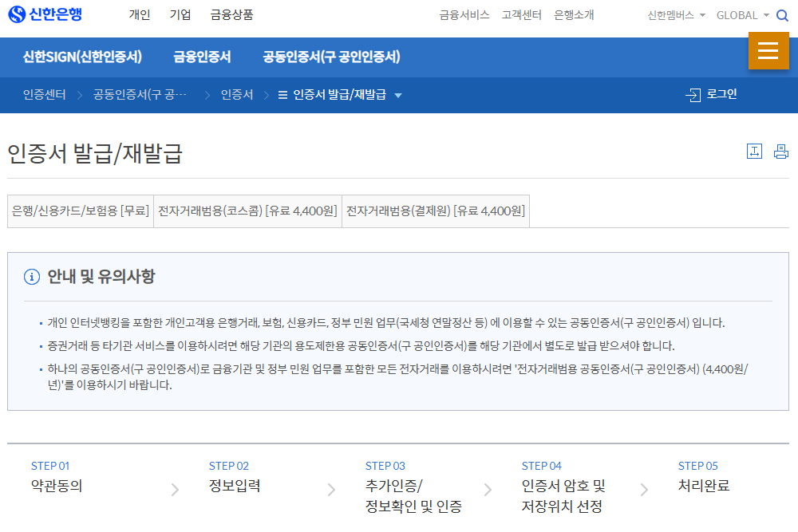Screen dimensions: 798x532
Task: Click STEP 04 인증서 암호 및 저장위치 선정
Action: 563,487
